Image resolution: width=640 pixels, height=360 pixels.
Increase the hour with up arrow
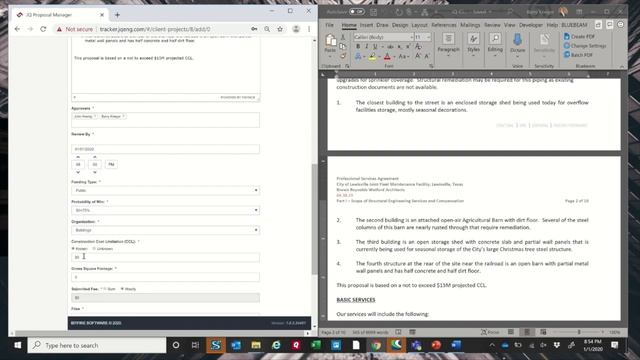tap(78, 157)
